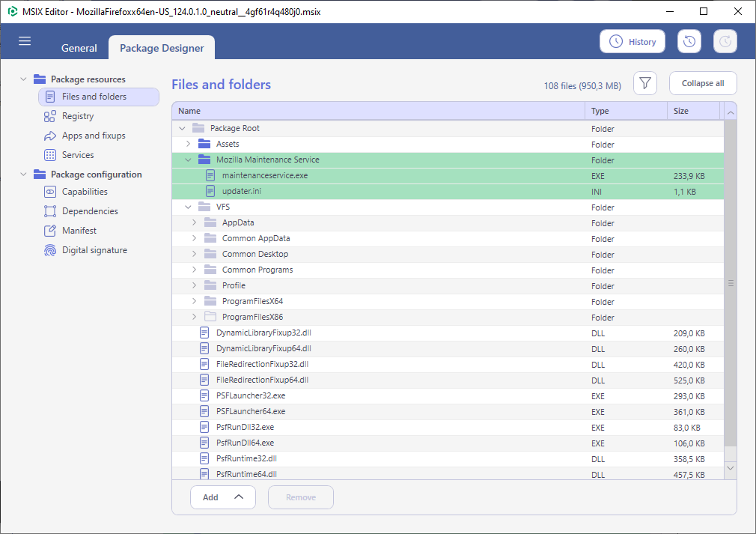Screen dimensions: 756x534
Task: Switch to the General tab
Action: coord(79,48)
